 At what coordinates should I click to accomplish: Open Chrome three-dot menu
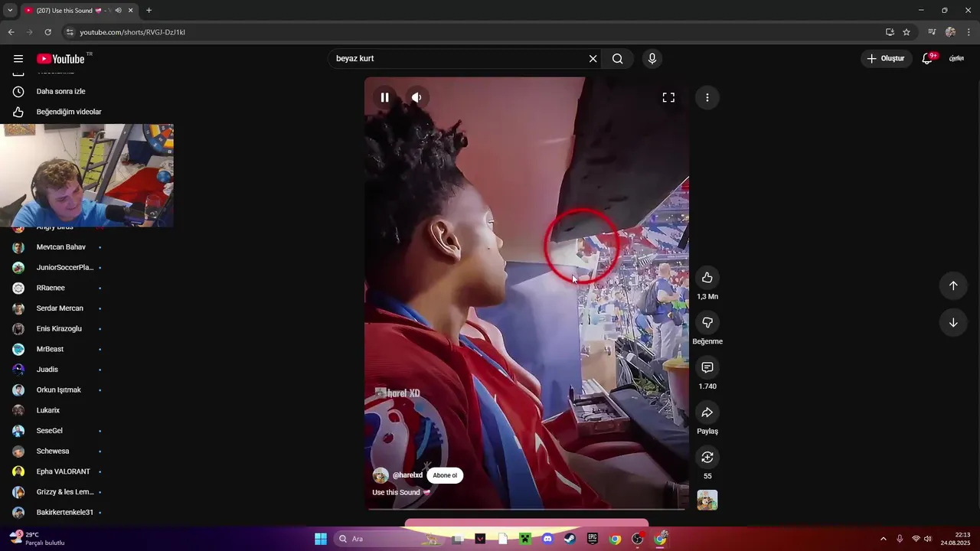tap(969, 32)
